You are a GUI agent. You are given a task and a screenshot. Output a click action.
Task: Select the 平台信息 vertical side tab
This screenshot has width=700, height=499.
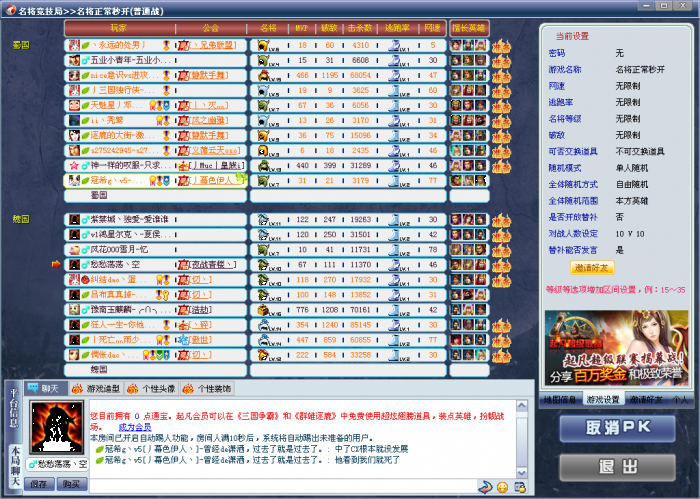pyautogui.click(x=14, y=408)
